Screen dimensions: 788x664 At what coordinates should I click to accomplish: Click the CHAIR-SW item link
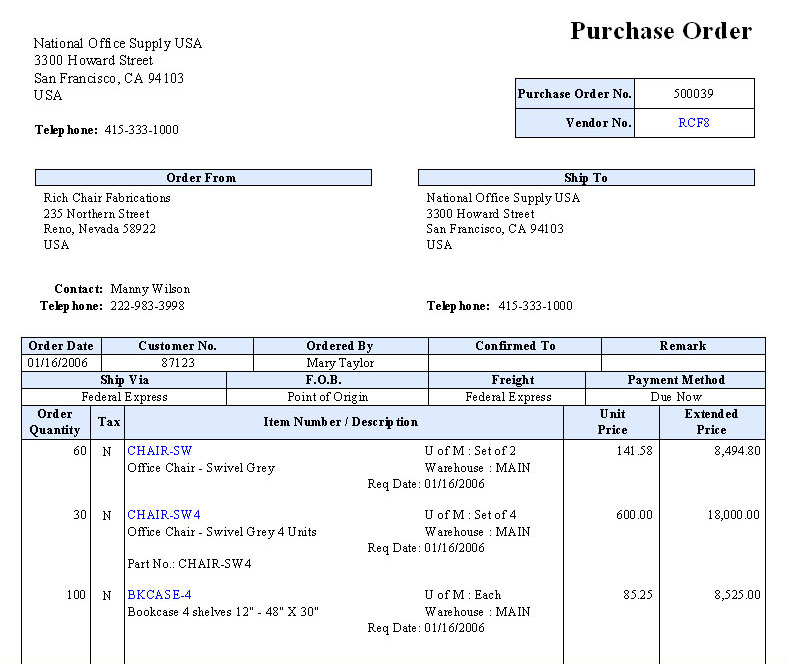pos(159,451)
